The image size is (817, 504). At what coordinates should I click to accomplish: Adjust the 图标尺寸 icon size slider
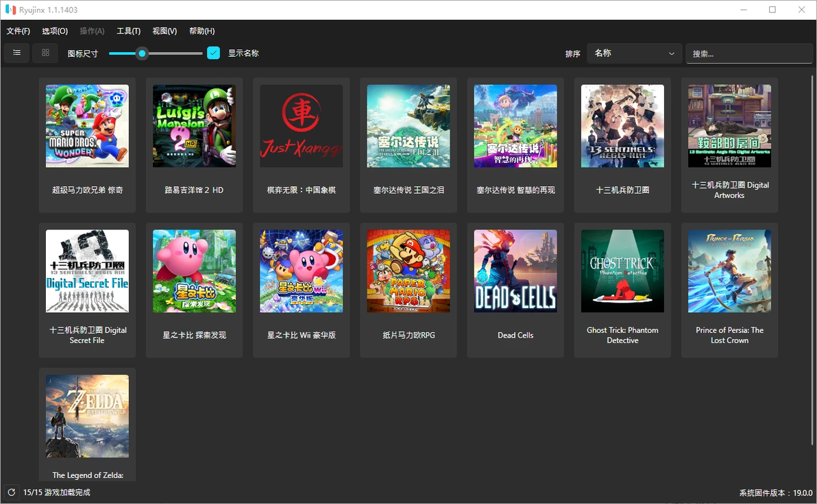coord(156,53)
